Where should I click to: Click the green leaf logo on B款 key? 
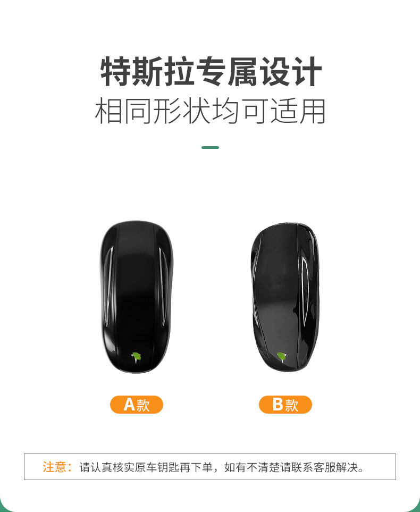(282, 357)
